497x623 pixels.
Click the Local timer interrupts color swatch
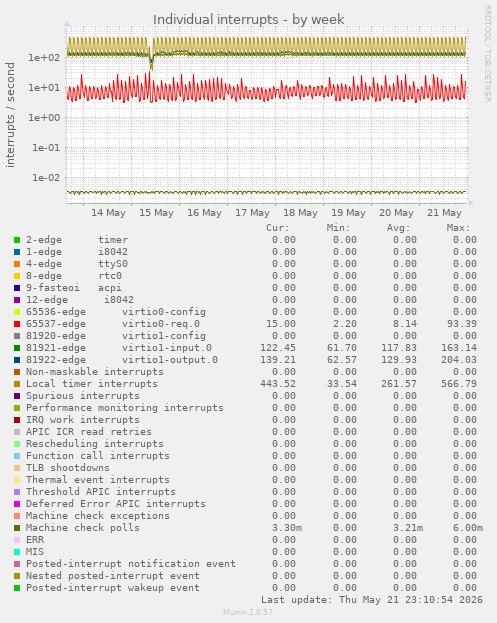[17, 384]
